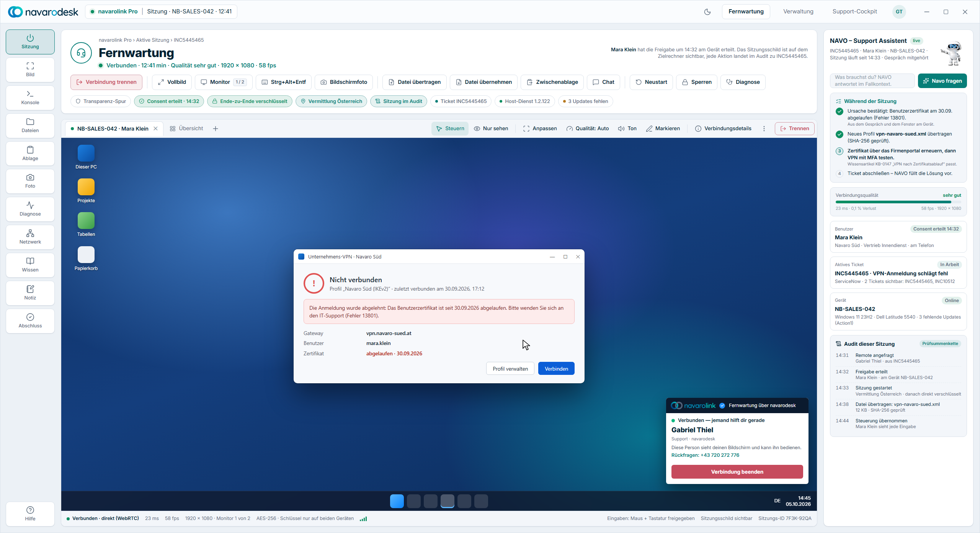
Task: Toggle dark mode moon icon
Action: click(x=707, y=11)
